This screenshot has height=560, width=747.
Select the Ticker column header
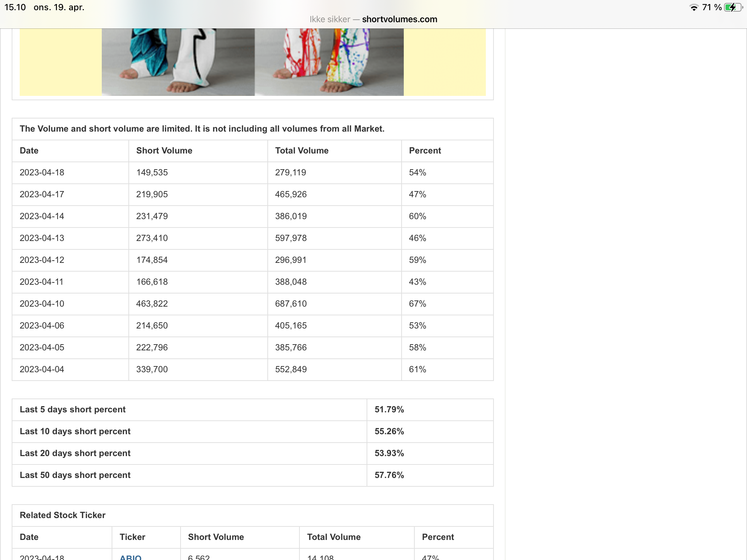132,537
